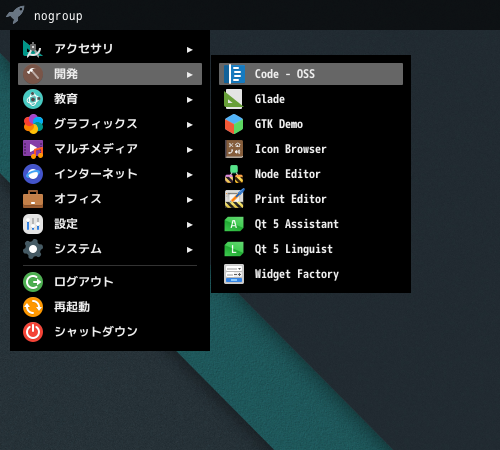This screenshot has width=500, height=450.
Task: Expand 教育 submenu via its arrow
Action: coord(190,100)
